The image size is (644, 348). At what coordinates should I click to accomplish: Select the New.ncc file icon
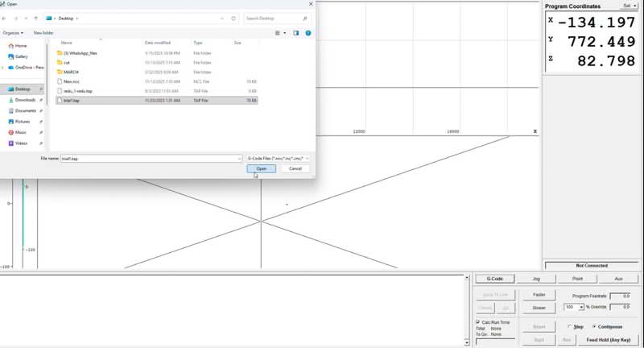tap(60, 81)
